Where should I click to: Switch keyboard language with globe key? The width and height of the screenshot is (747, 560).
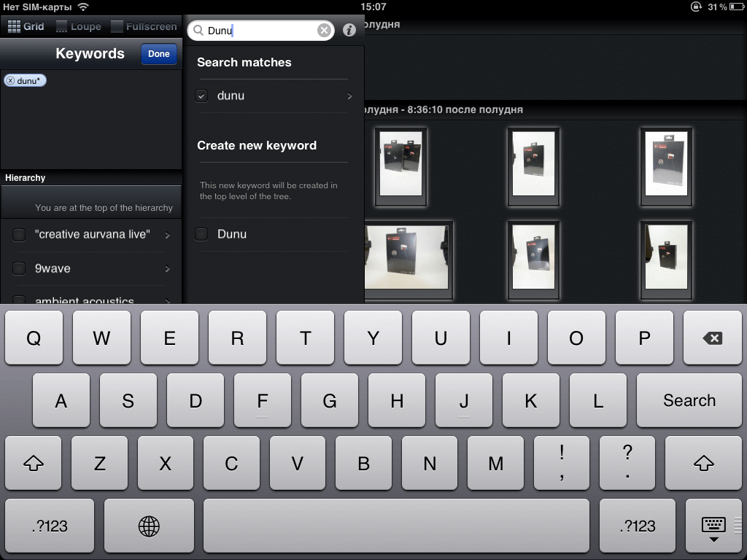[x=149, y=526]
